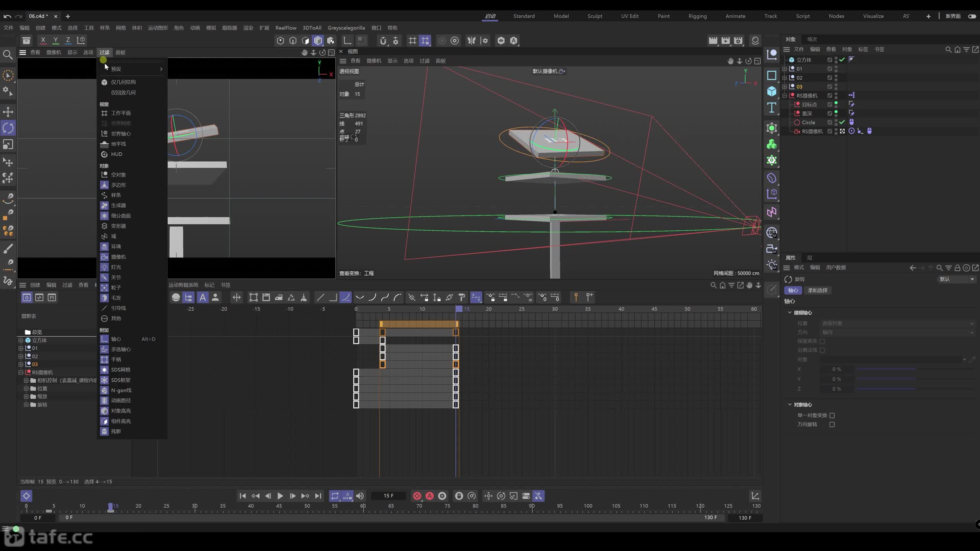Expand 立方体 in the dope sheet tree
The image size is (980, 551).
(21, 340)
